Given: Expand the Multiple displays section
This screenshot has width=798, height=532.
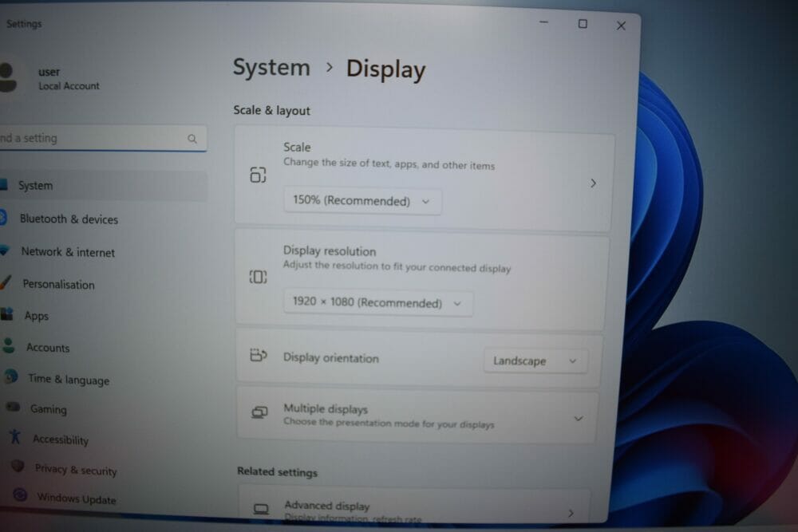Looking at the screenshot, I should 578,419.
